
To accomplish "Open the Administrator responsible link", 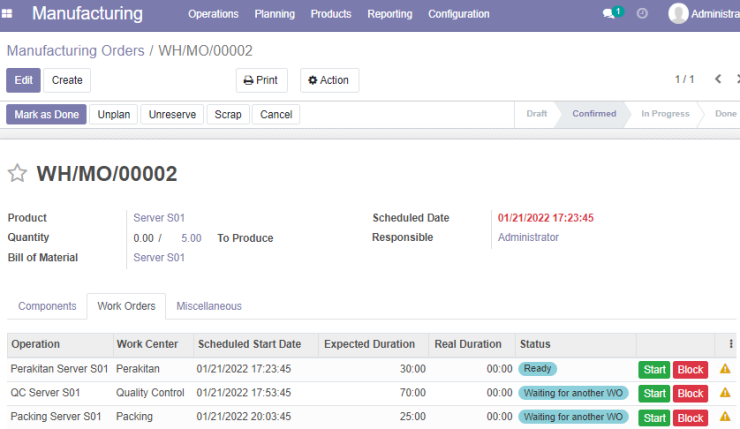I will [528, 237].
